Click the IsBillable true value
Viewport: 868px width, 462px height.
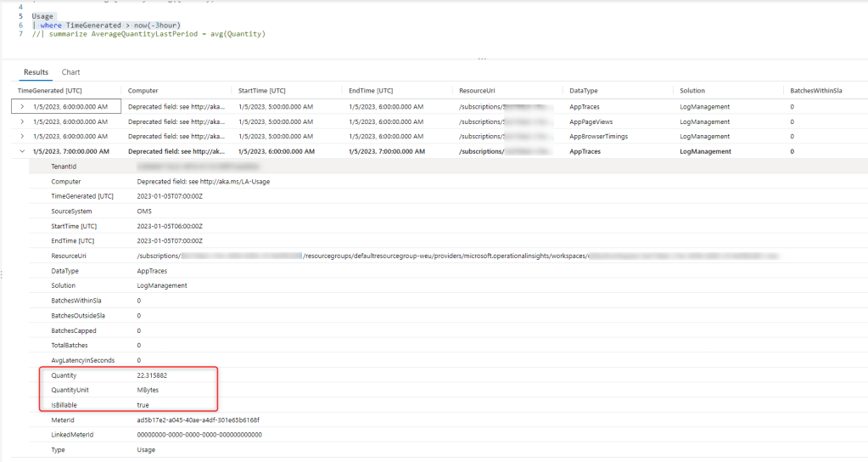(x=143, y=405)
